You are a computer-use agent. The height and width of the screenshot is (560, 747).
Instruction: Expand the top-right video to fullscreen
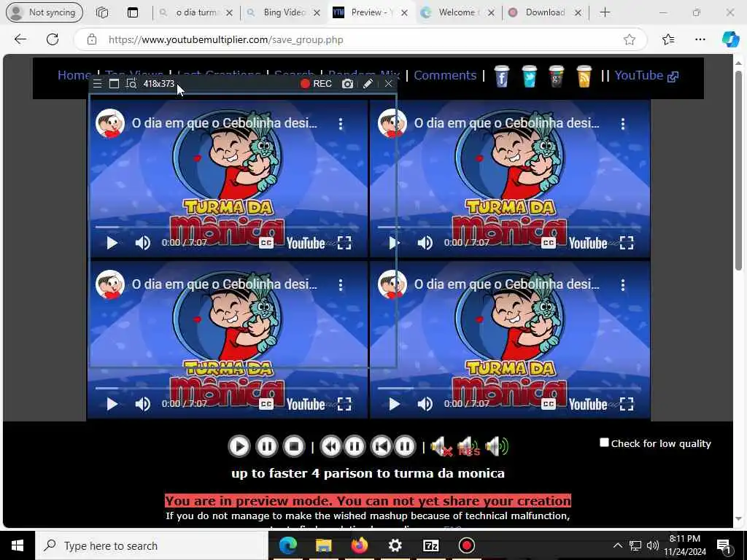pos(627,244)
